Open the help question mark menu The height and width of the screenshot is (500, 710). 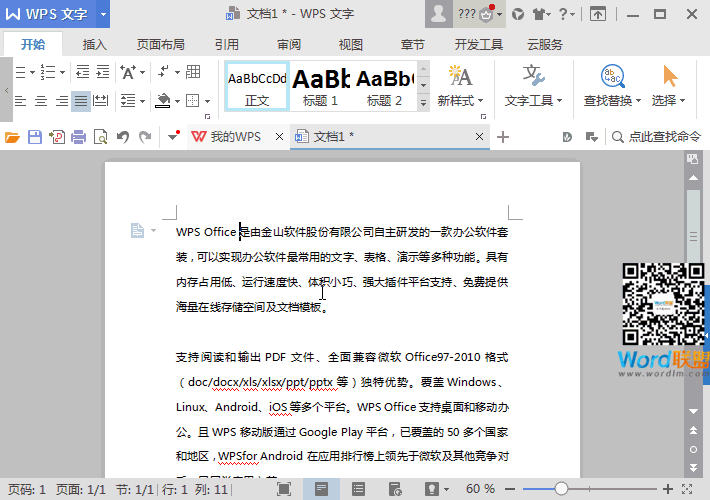click(565, 14)
